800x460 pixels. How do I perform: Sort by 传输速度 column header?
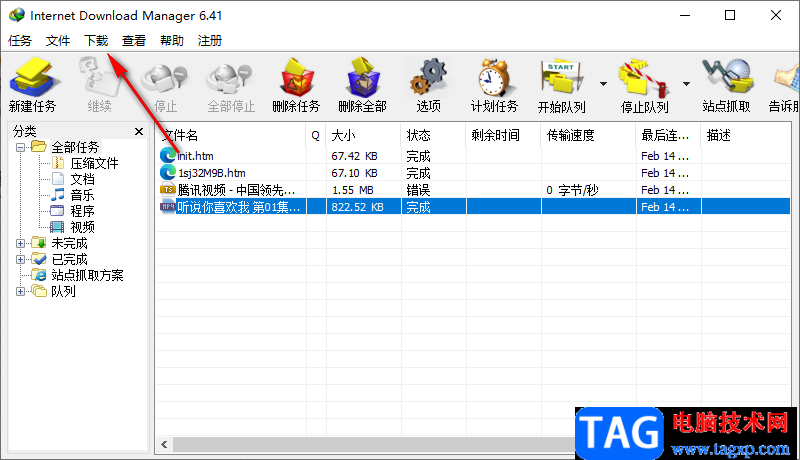(x=589, y=136)
